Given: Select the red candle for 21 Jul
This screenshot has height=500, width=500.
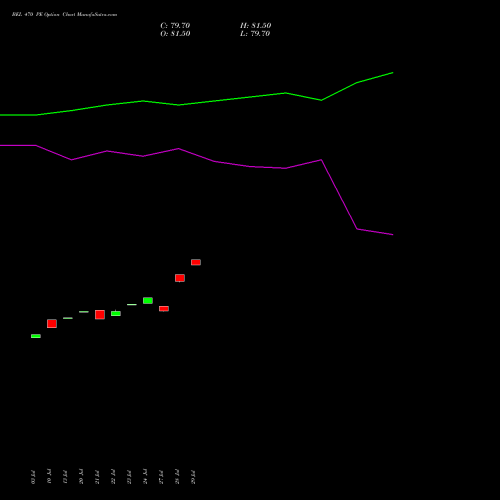Looking at the screenshot, I should click(100, 315).
